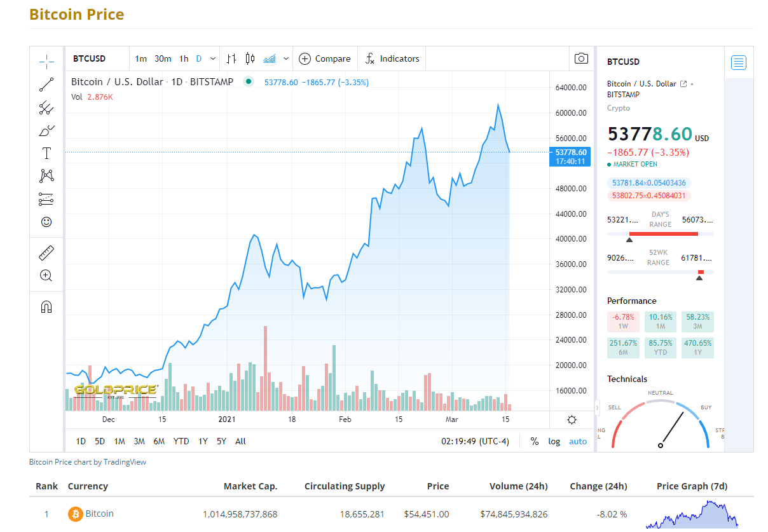Expand the chart style dropdown
This screenshot has width=768, height=532.
pyautogui.click(x=286, y=58)
